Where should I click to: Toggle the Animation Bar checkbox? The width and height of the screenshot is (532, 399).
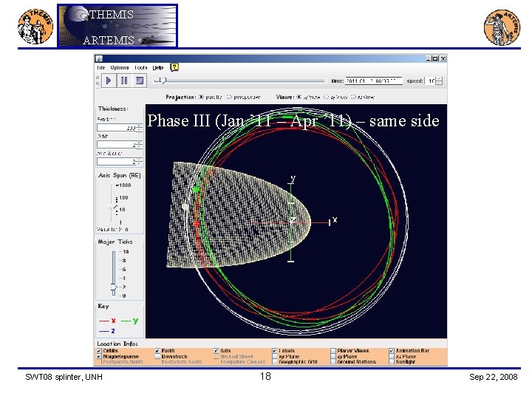click(x=391, y=351)
